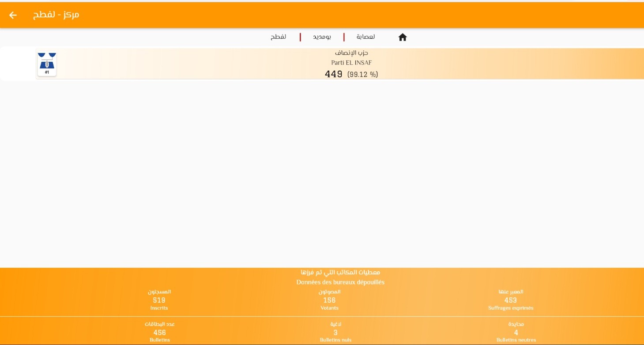Click the 519 registered voters number
Image resolution: width=644 pixels, height=345 pixels.
[159, 300]
